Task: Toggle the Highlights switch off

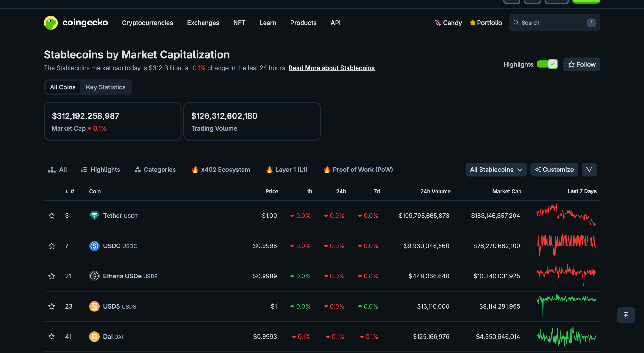Action: click(547, 64)
